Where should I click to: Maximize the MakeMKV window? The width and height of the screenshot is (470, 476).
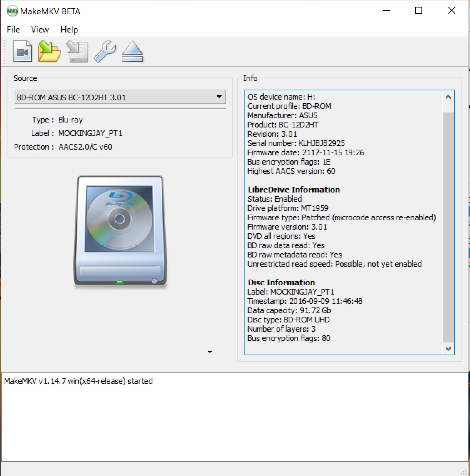[419, 11]
